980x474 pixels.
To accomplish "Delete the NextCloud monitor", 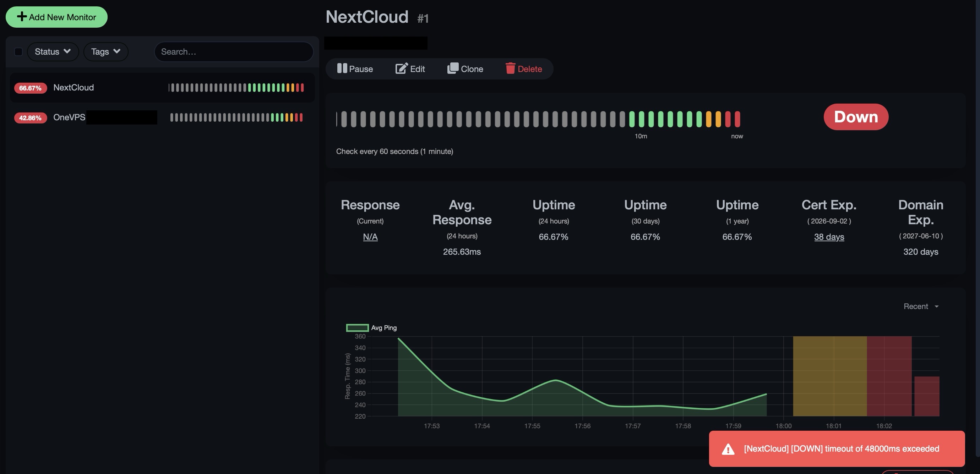I will [x=524, y=69].
